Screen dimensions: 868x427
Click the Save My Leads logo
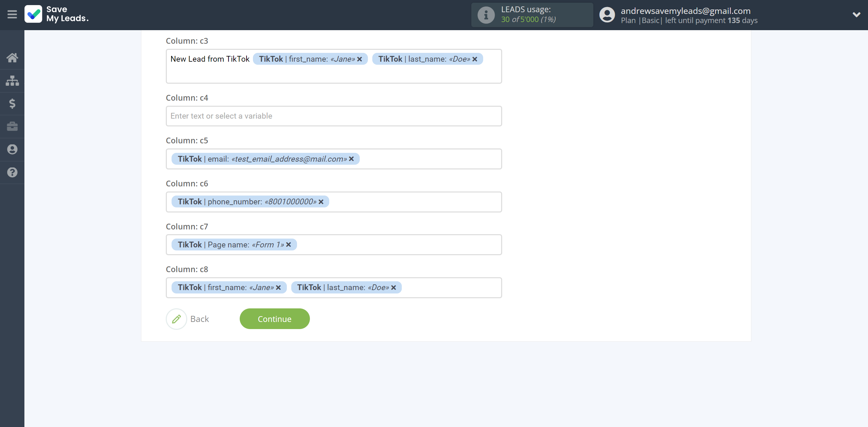[x=57, y=14]
